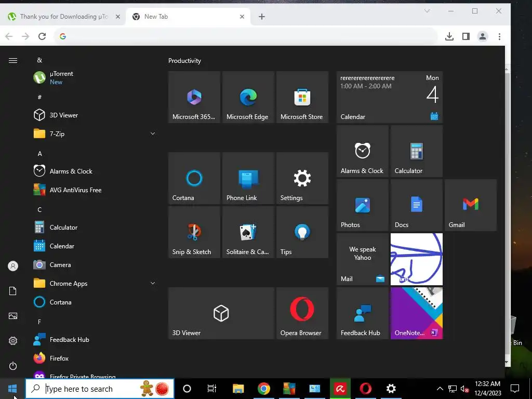This screenshot has width=532, height=399.
Task: Launch Microsoft Edge from the tile
Action: click(x=248, y=97)
